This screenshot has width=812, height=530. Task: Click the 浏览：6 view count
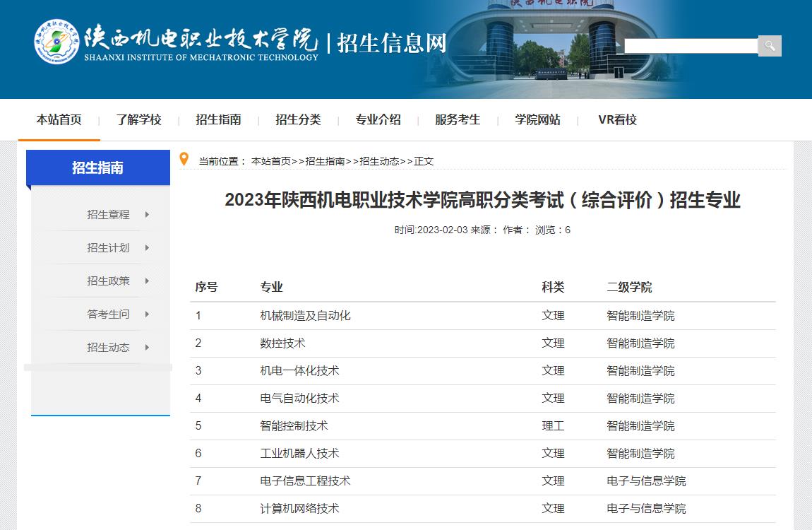553,230
